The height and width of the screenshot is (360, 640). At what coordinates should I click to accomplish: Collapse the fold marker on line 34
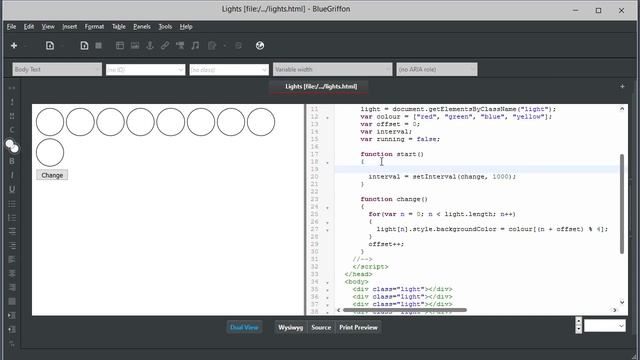[x=327, y=282]
